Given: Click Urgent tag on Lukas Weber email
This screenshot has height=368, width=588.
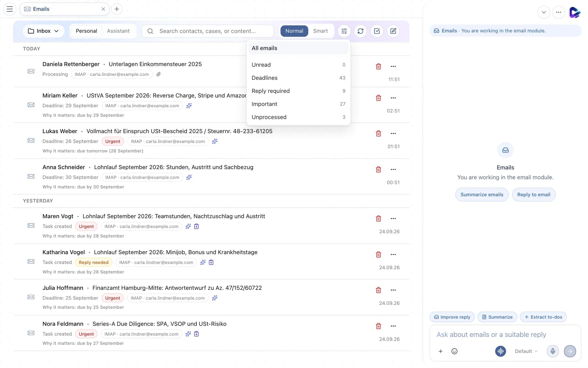Looking at the screenshot, I should coord(113,141).
